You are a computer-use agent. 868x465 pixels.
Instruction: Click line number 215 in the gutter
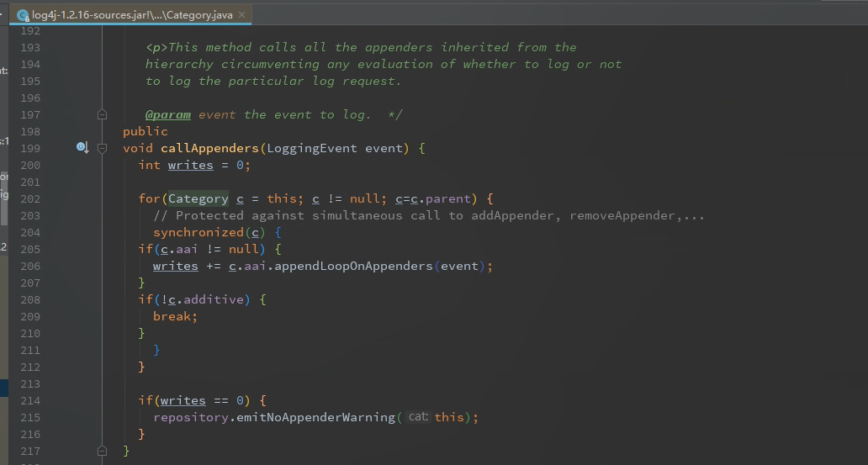click(30, 417)
